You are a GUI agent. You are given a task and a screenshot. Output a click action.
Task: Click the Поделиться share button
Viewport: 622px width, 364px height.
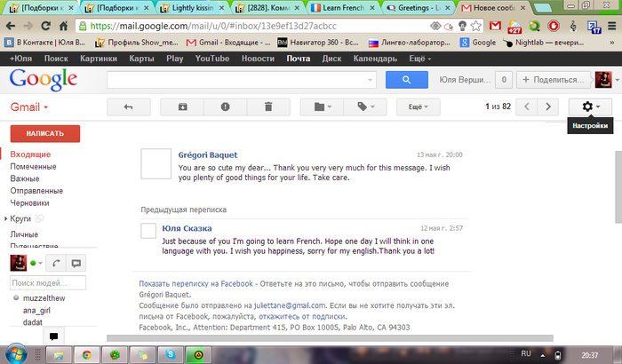pos(554,80)
